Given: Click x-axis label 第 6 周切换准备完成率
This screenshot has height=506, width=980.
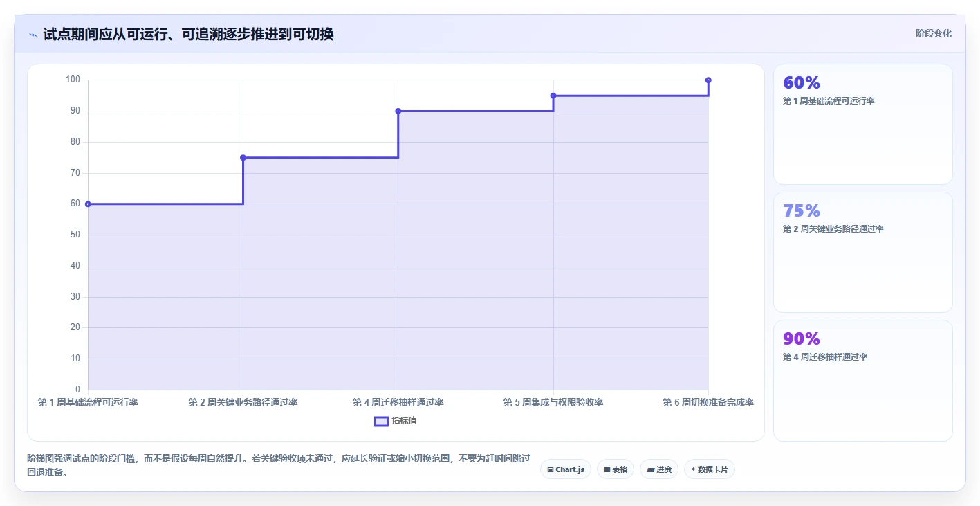Looking at the screenshot, I should (708, 402).
